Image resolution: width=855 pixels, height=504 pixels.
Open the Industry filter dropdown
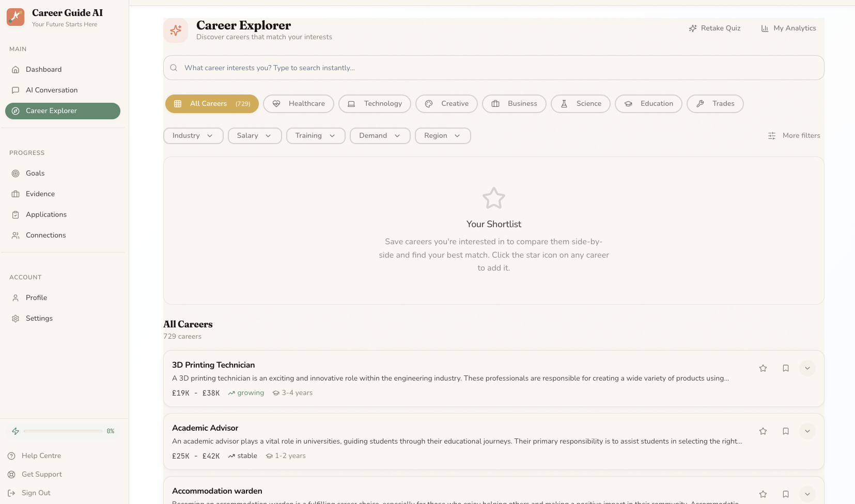tap(193, 135)
